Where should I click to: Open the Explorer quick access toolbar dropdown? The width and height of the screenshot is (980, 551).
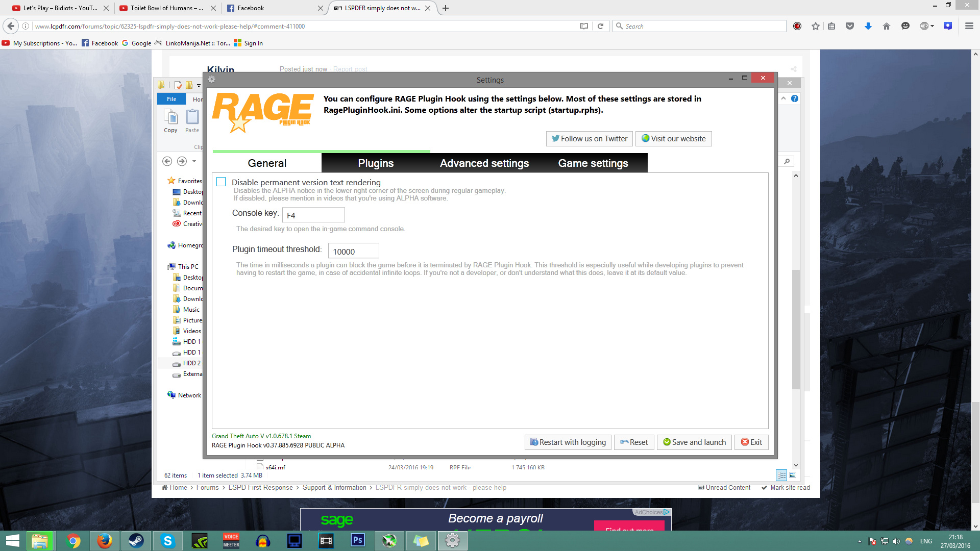tap(199, 85)
